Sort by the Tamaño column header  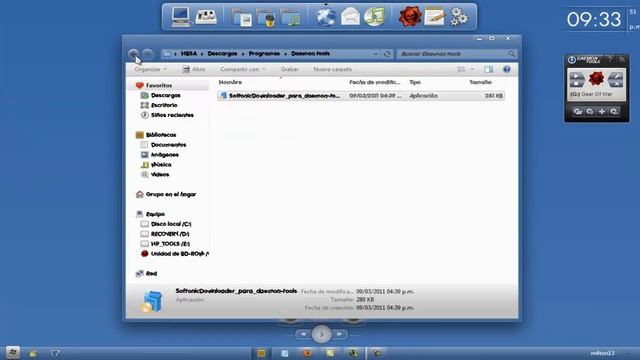pyautogui.click(x=480, y=82)
